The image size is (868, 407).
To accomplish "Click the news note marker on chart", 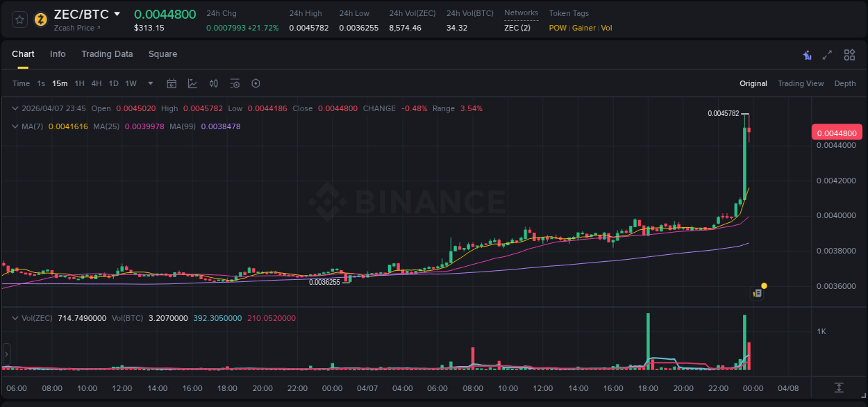I will point(758,293).
